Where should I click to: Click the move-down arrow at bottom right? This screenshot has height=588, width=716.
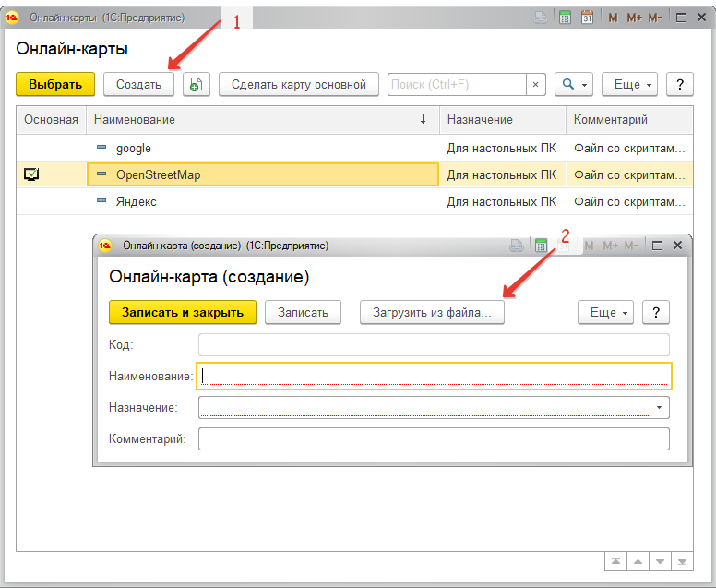(x=660, y=561)
